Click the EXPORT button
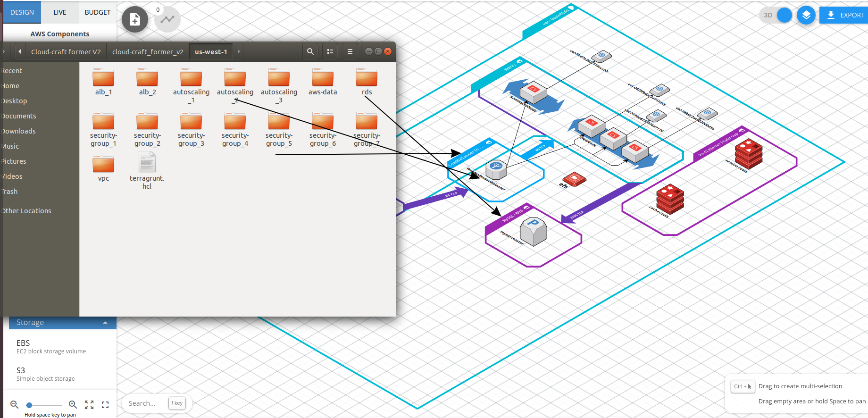Screen dimensions: 868x418 point(844,15)
